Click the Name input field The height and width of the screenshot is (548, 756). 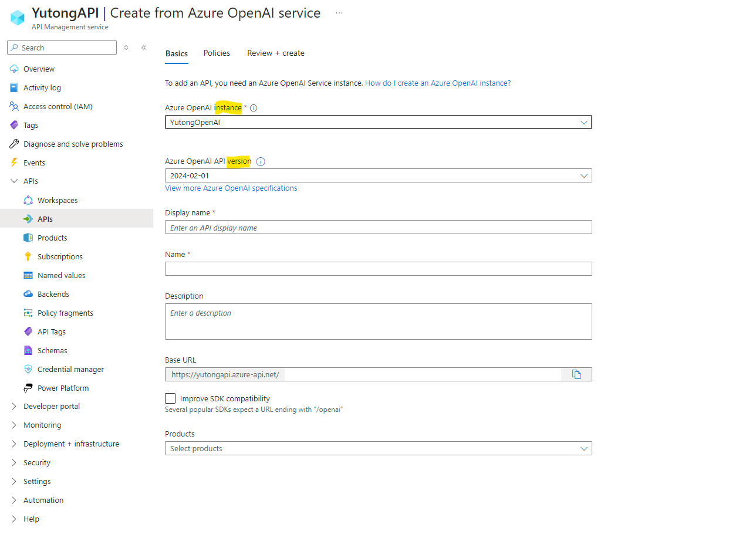tap(379, 269)
